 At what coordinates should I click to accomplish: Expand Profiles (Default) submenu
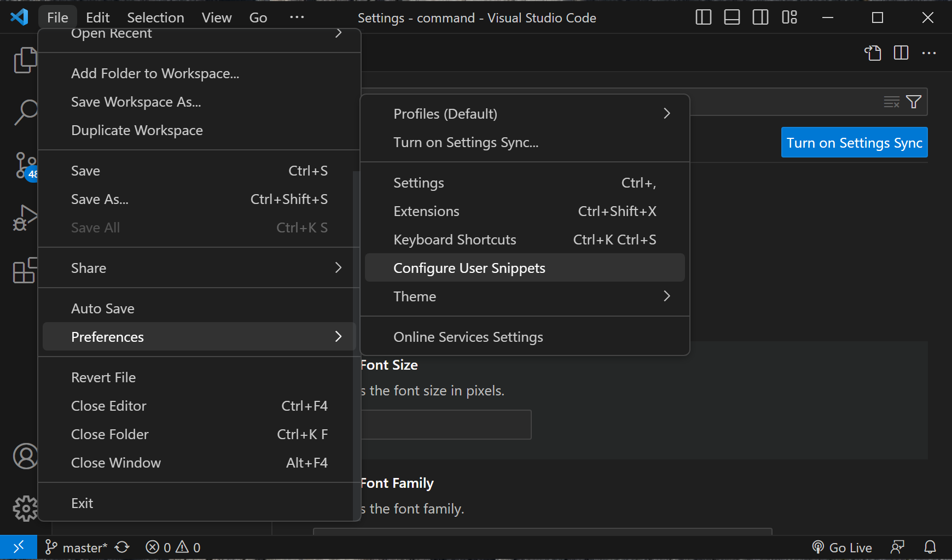tap(525, 114)
